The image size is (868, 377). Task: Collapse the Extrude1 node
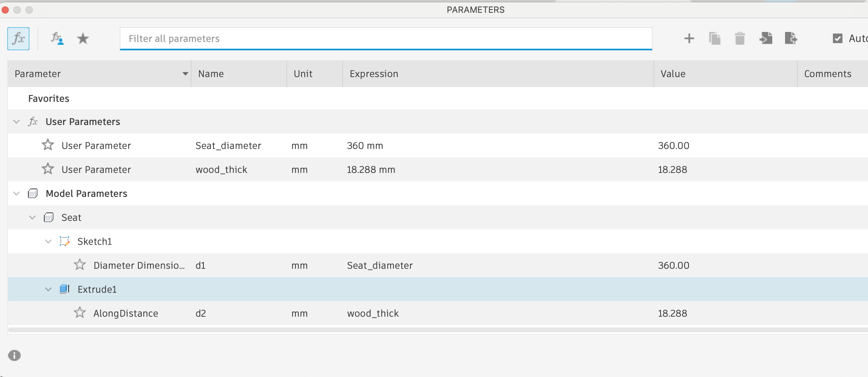pyautogui.click(x=48, y=289)
